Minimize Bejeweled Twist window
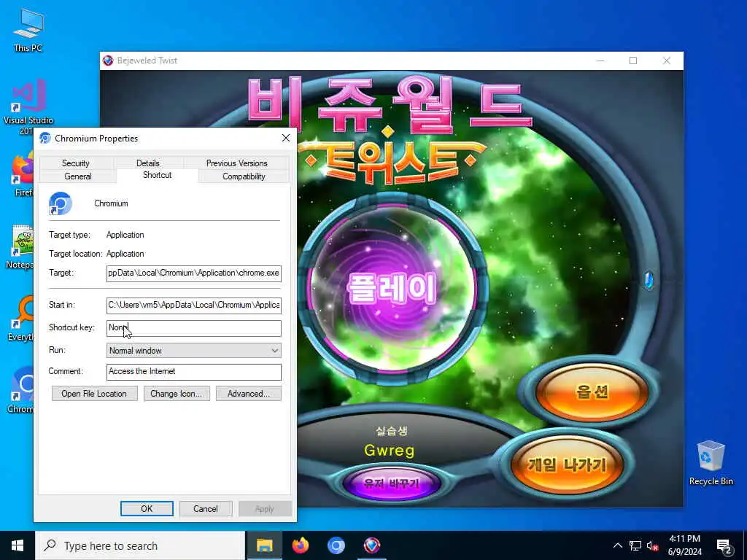747x560 pixels. click(600, 61)
